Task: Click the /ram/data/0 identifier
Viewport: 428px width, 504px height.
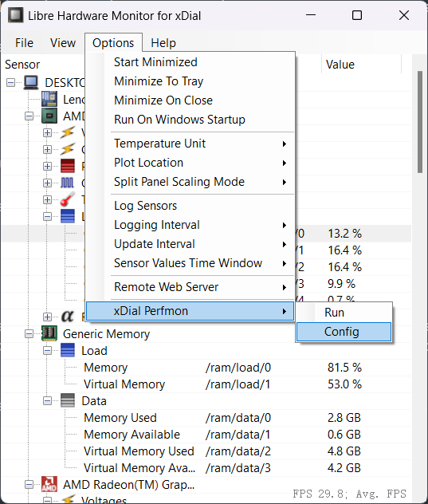Action: pyautogui.click(x=238, y=418)
